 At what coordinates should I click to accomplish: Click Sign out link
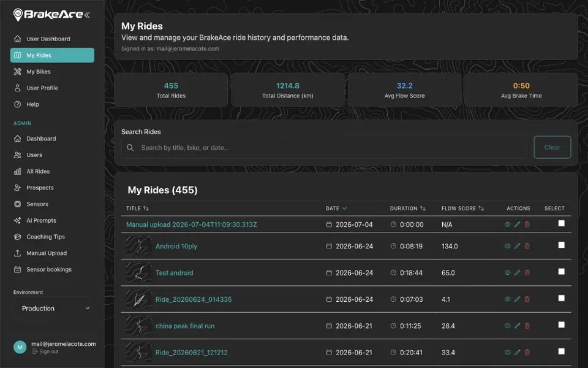45,351
